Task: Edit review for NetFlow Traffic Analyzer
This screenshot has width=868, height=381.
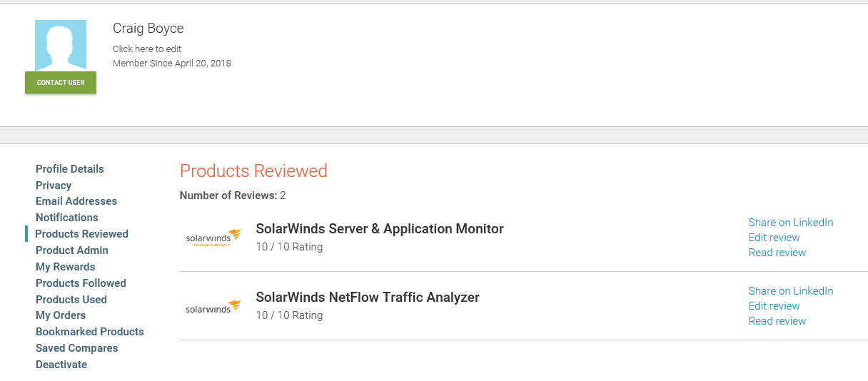Action: point(774,306)
